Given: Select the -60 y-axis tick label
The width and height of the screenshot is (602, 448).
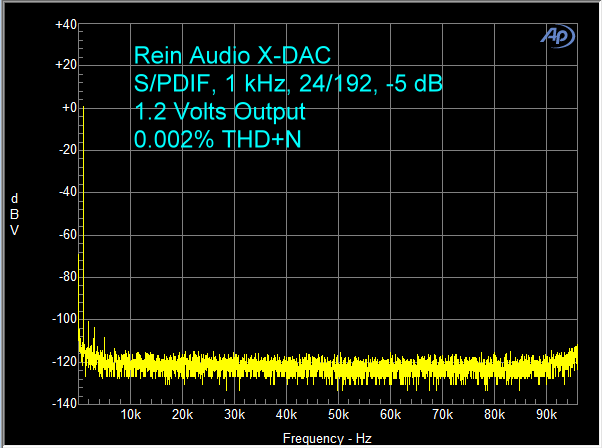Looking at the screenshot, I should pyautogui.click(x=66, y=234).
